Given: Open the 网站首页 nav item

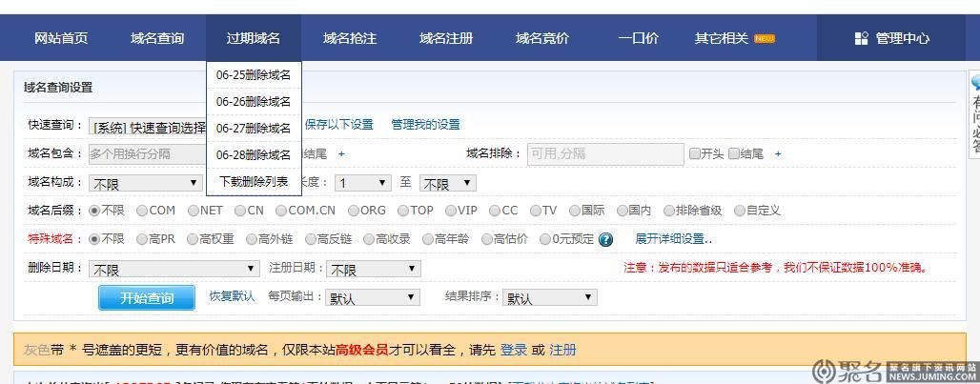Looking at the screenshot, I should (x=61, y=38).
